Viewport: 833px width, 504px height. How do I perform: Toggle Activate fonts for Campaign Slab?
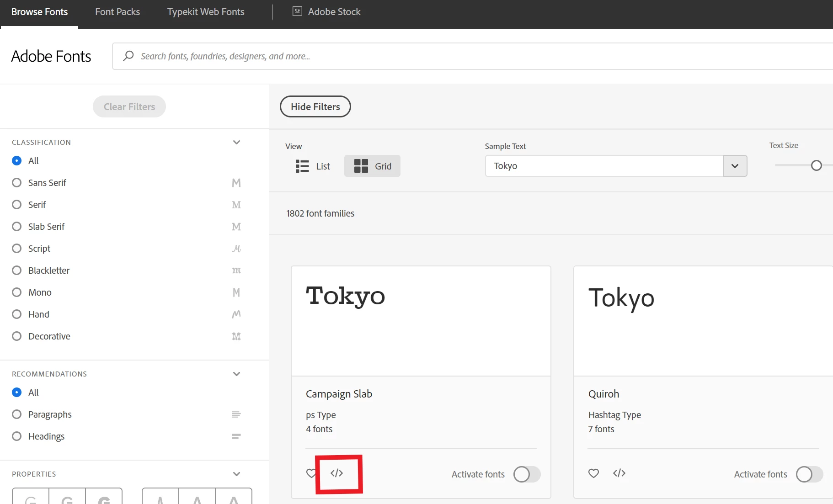coord(527,474)
